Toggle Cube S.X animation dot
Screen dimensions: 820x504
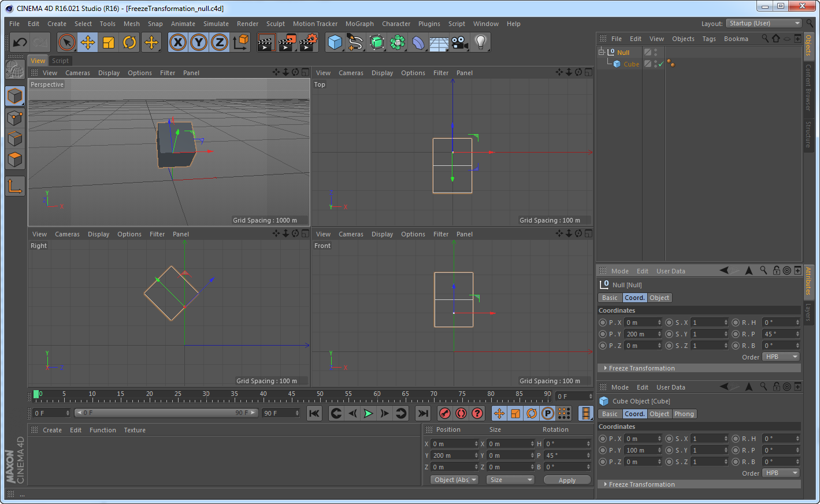click(669, 439)
